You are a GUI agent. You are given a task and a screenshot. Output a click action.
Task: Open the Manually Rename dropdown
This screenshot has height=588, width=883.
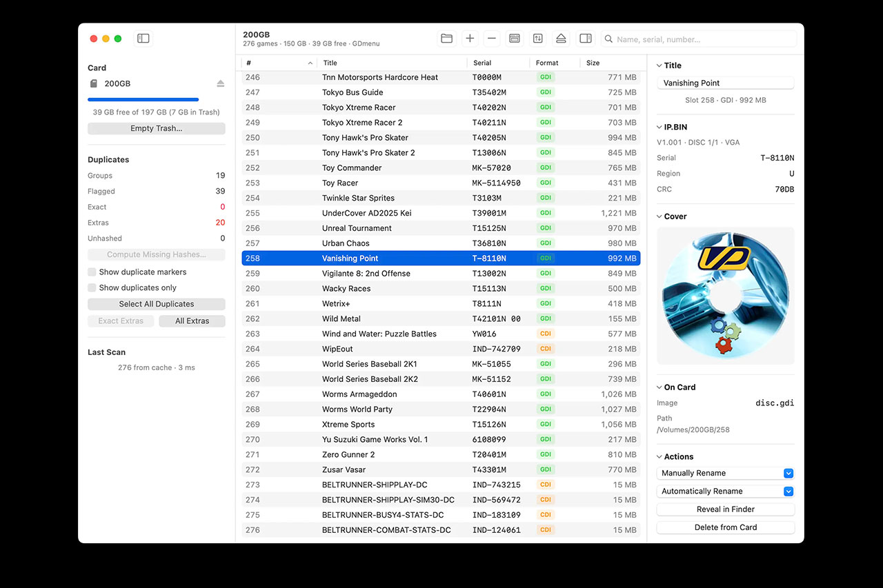(x=726, y=474)
